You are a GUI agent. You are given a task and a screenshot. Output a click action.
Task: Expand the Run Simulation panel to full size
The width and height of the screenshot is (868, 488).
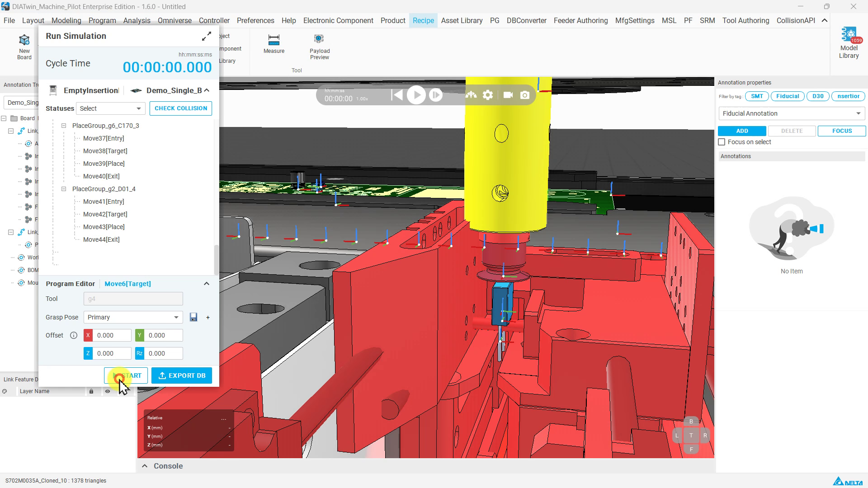207,36
